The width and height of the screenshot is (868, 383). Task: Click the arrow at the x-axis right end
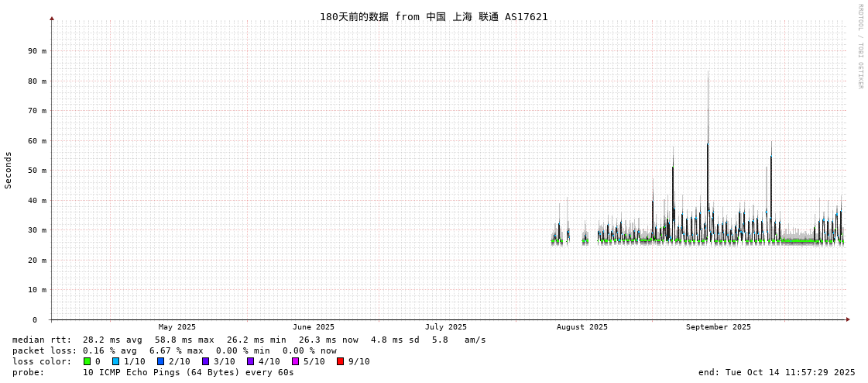click(848, 319)
